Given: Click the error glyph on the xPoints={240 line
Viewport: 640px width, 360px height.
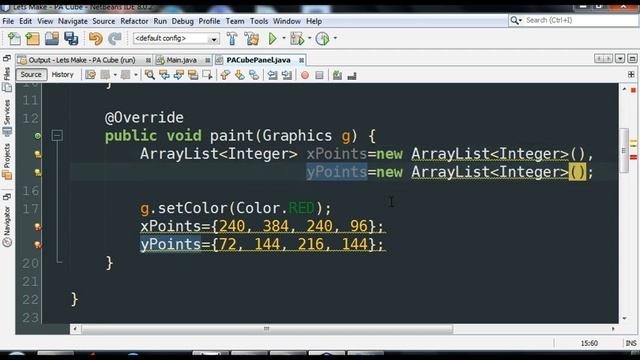Looking at the screenshot, I should pyautogui.click(x=38, y=227).
